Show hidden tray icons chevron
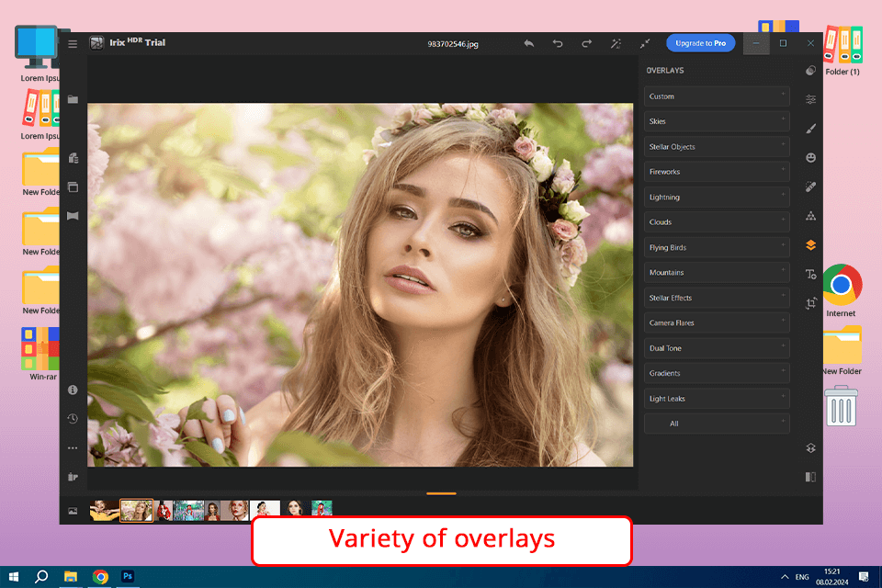 click(x=785, y=577)
